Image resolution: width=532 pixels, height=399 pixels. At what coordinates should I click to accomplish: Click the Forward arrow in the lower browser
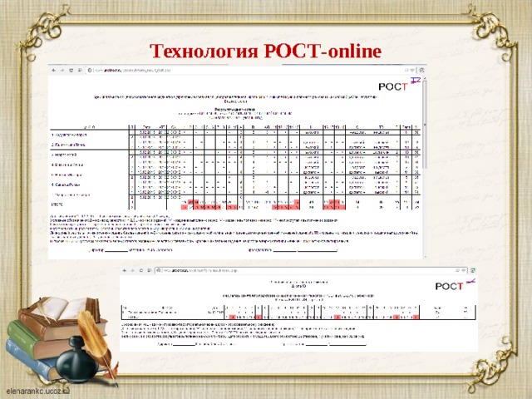(x=133, y=270)
